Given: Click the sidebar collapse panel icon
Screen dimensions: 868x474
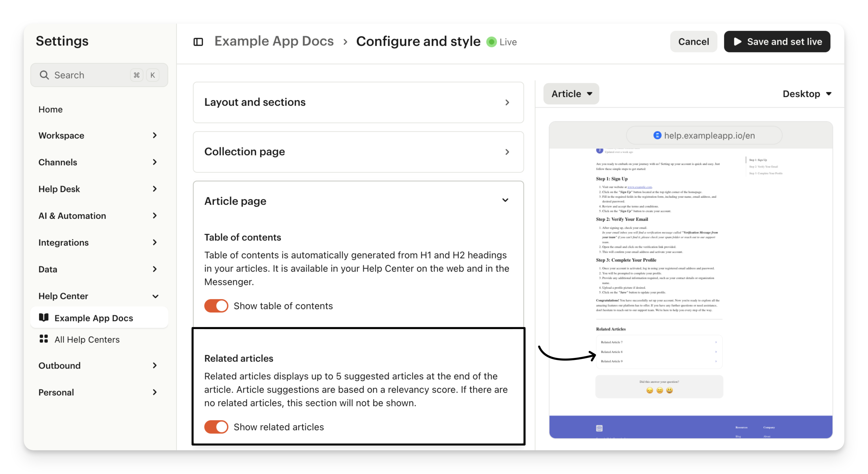Looking at the screenshot, I should pyautogui.click(x=198, y=42).
